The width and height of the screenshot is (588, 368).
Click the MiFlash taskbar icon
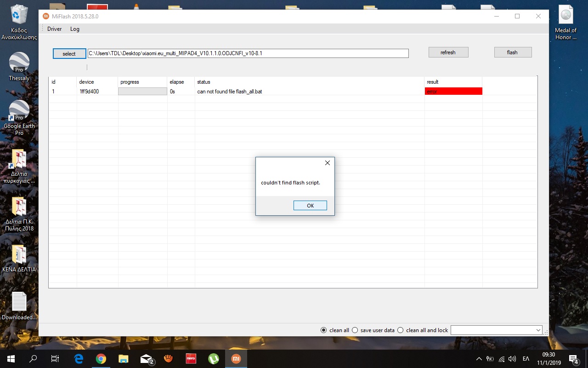tap(236, 359)
